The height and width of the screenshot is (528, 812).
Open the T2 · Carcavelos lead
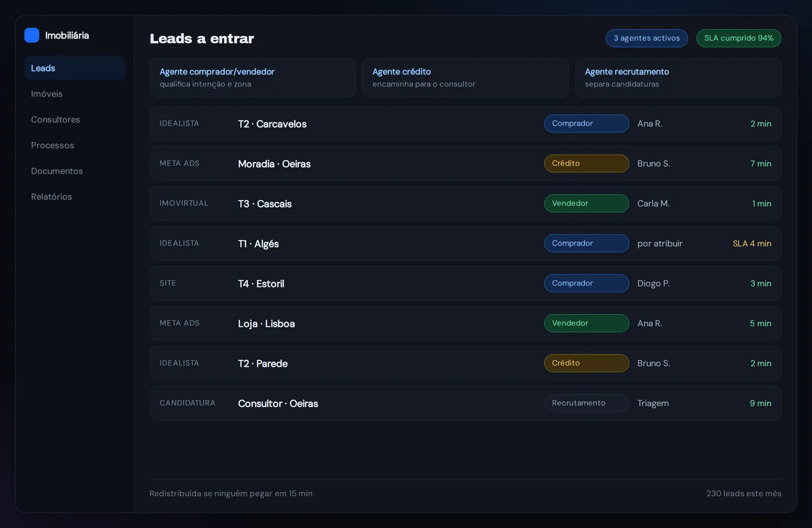(x=465, y=124)
